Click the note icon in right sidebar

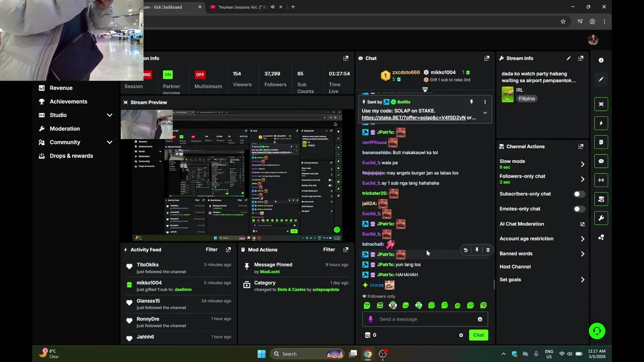pos(601,142)
